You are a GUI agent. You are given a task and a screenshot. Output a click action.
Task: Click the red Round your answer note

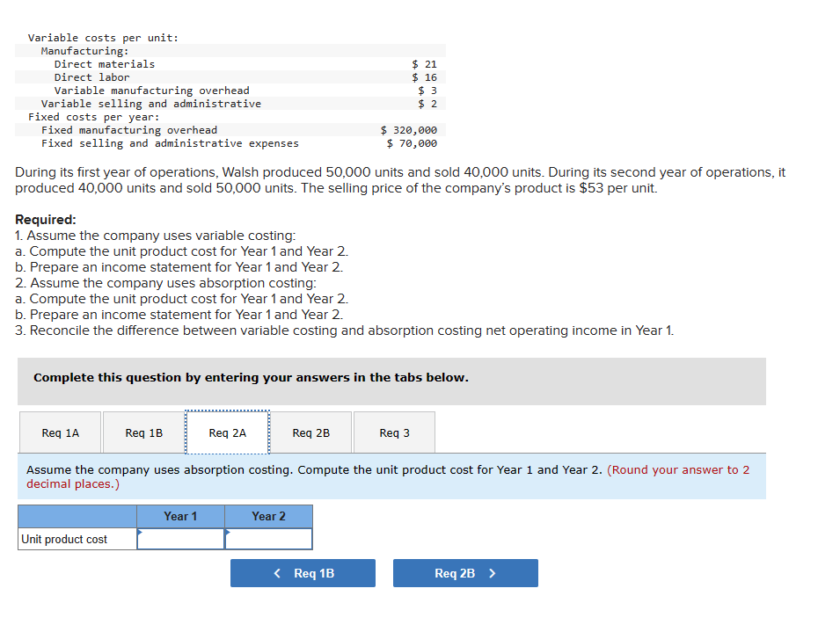388,476
